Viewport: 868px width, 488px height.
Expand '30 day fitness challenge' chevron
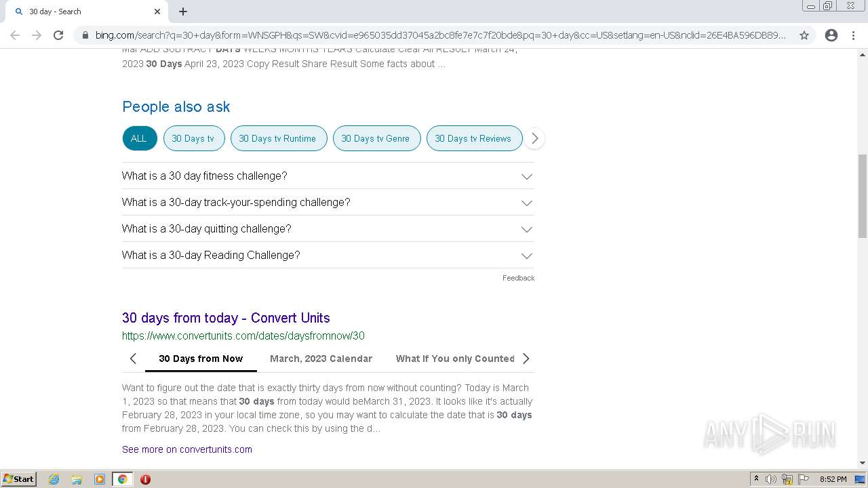coord(527,176)
